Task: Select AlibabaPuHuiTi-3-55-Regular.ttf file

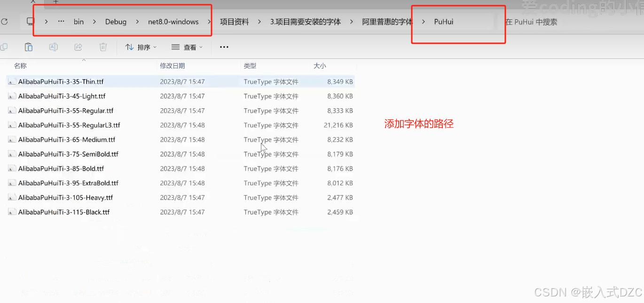Action: pyautogui.click(x=181, y=111)
